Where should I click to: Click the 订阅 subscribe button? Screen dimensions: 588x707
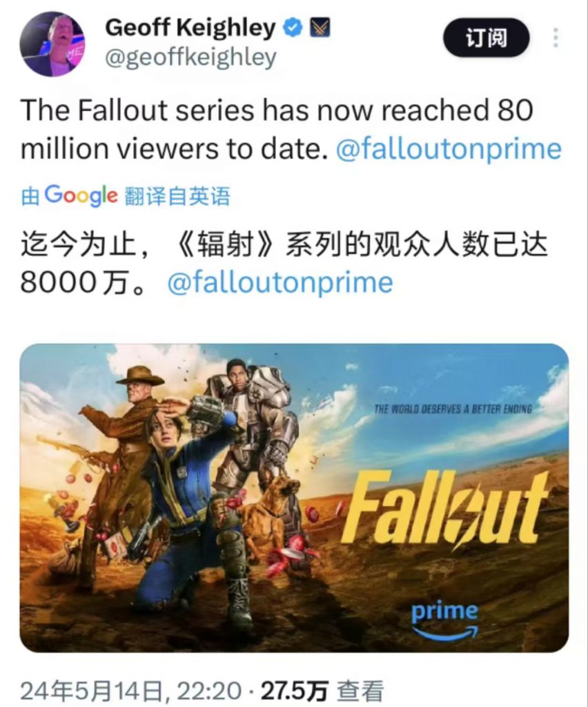pos(486,37)
